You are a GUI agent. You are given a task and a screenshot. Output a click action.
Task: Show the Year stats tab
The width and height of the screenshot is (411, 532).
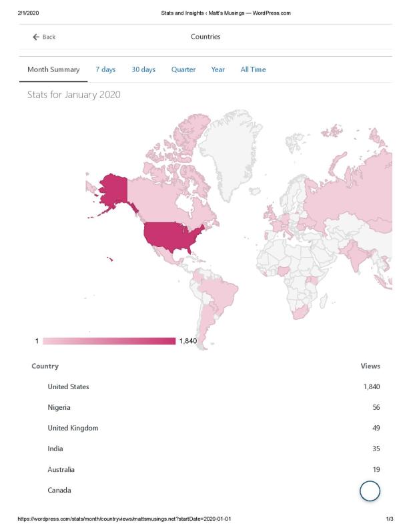click(218, 69)
